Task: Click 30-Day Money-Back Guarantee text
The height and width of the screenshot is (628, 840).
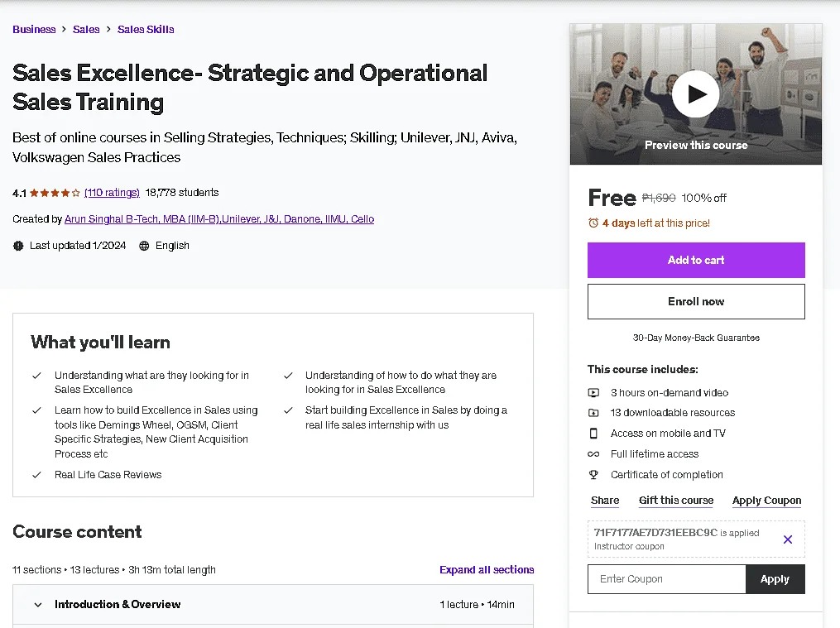Action: coord(696,338)
